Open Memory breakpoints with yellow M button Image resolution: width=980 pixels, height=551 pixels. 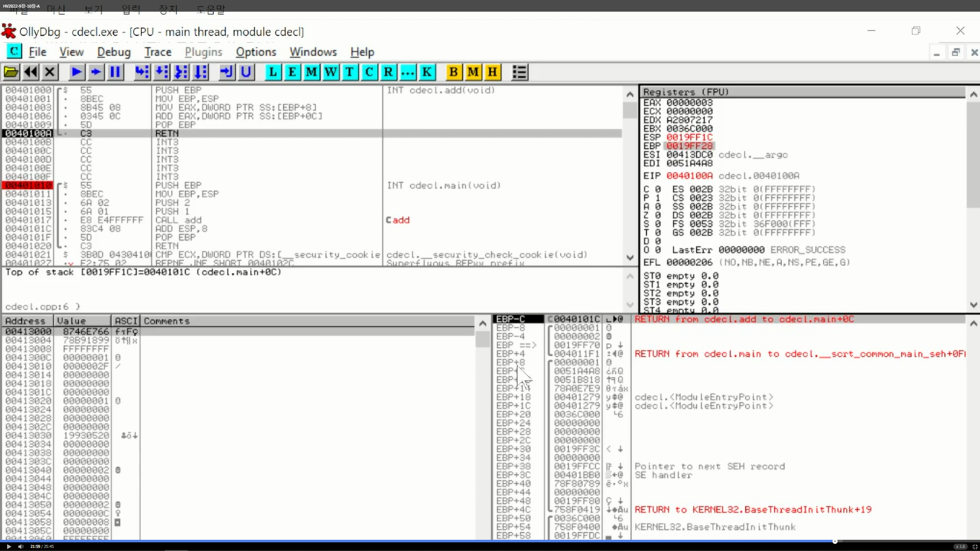[x=473, y=72]
